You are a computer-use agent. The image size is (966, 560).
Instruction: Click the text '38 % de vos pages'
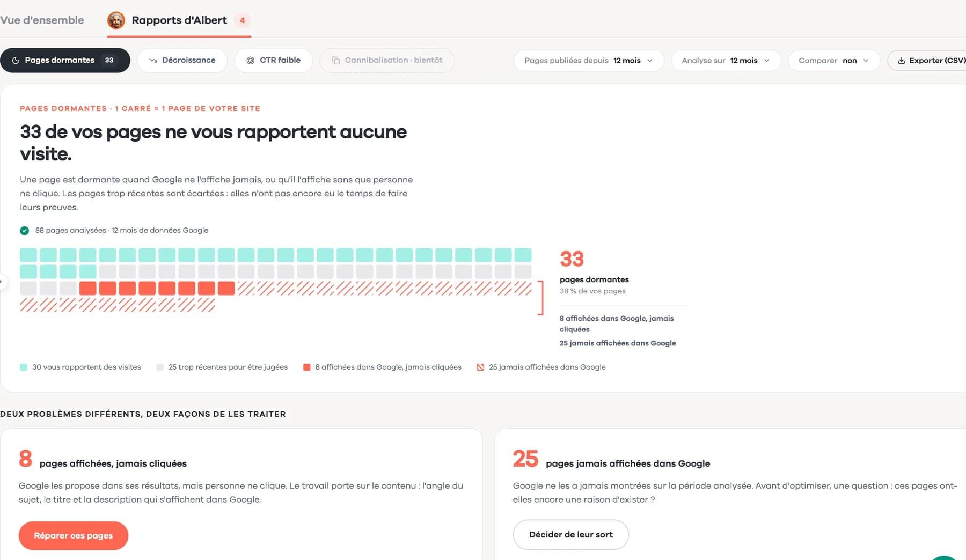coord(592,291)
